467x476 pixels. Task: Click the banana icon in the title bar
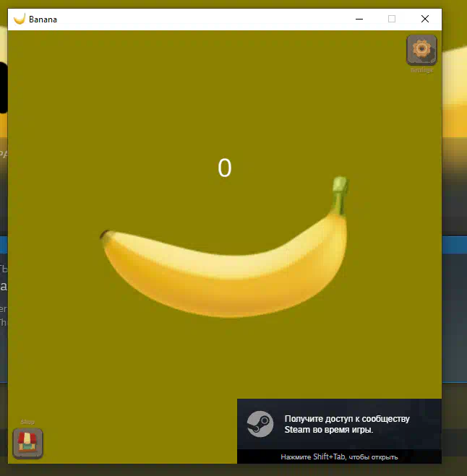20,19
